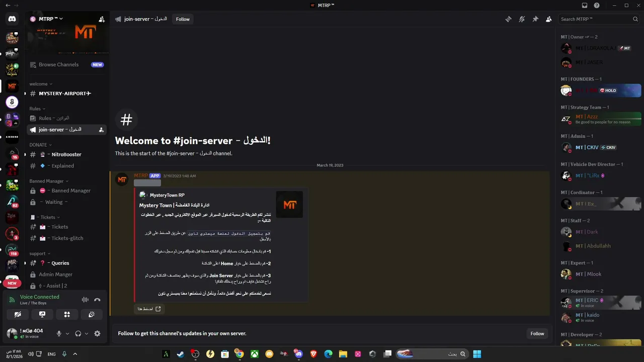Open member MT | Mlook profile
Viewport: 644px width, 362px height.
coord(601,274)
